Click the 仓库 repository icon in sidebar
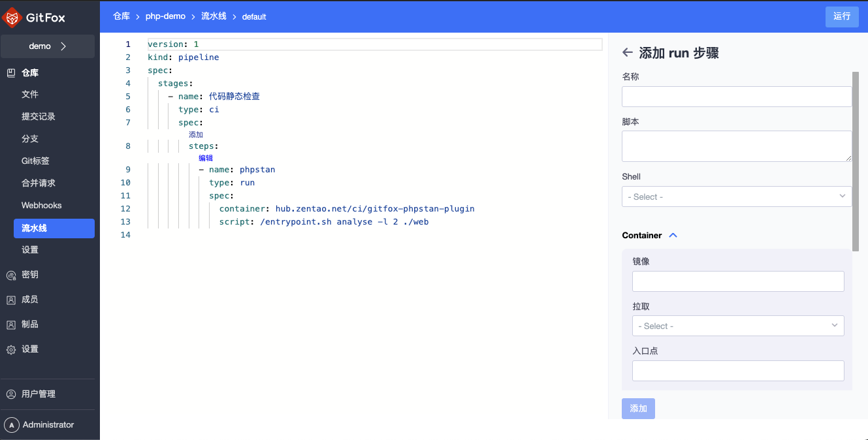Viewport: 868px width, 440px height. (x=11, y=73)
